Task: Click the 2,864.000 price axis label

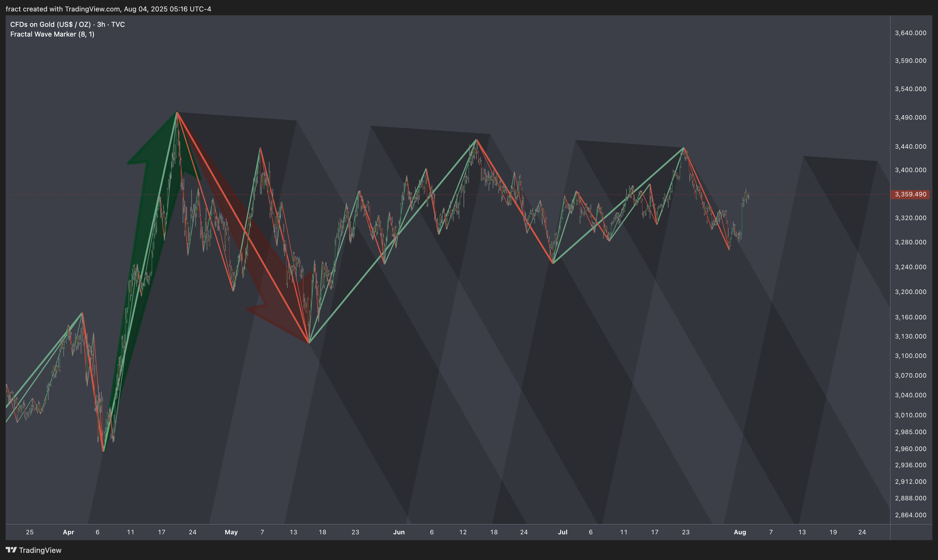Action: click(x=911, y=515)
